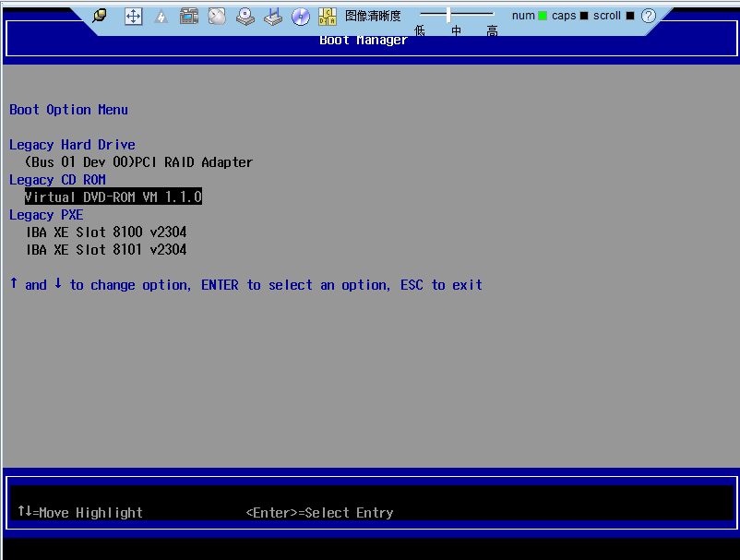Select IBA XE Slot 8100 v2304
Viewport: 740px width, 560px height.
point(106,232)
